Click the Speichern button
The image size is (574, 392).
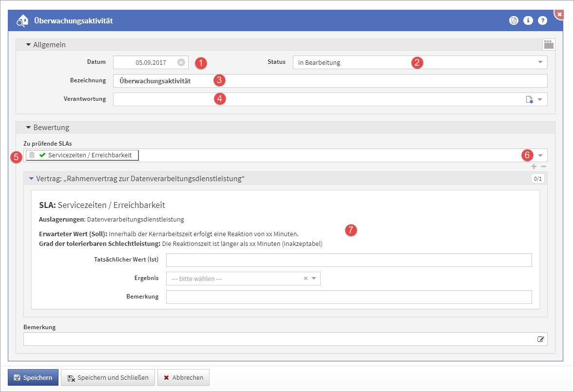click(33, 377)
